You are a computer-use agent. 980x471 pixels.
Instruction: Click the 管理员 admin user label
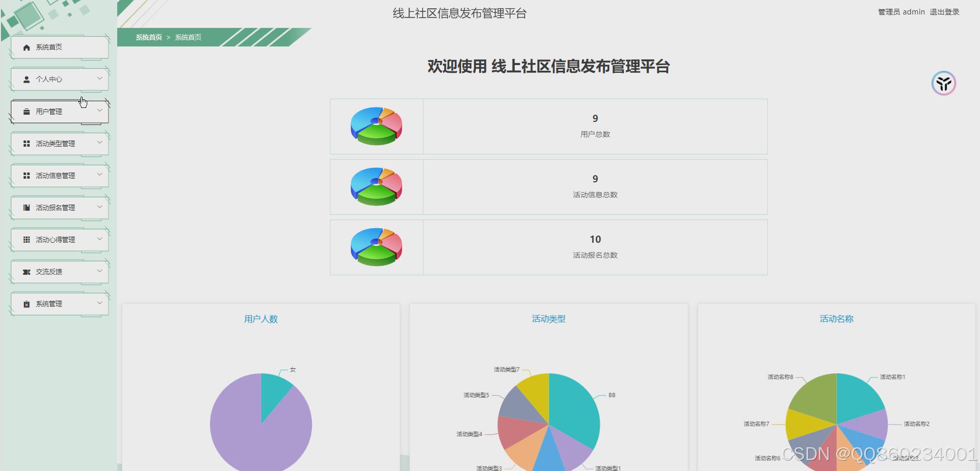click(902, 12)
